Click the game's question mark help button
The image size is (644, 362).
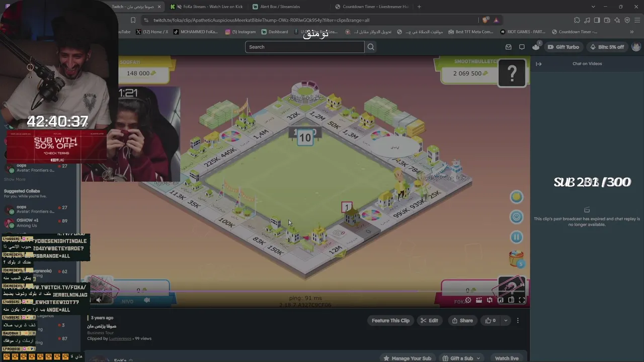512,74
